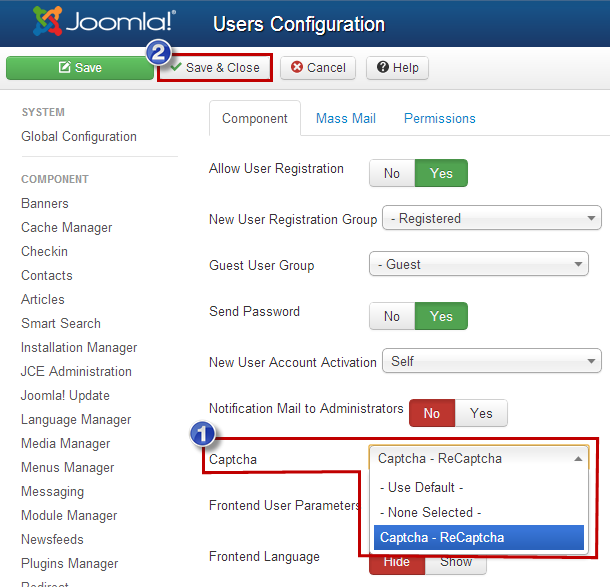The image size is (610, 587).
Task: Enable Notification Mail to Administrators with Yes
Action: pos(481,413)
